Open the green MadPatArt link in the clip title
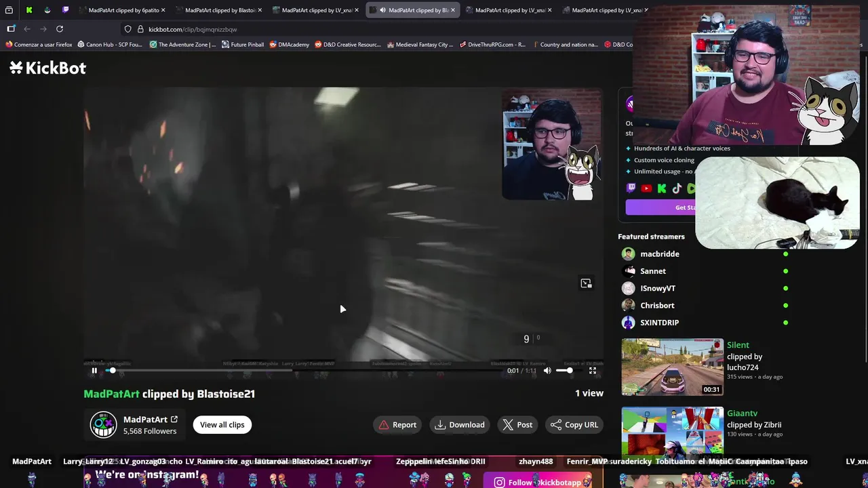This screenshot has height=488, width=868. click(111, 394)
